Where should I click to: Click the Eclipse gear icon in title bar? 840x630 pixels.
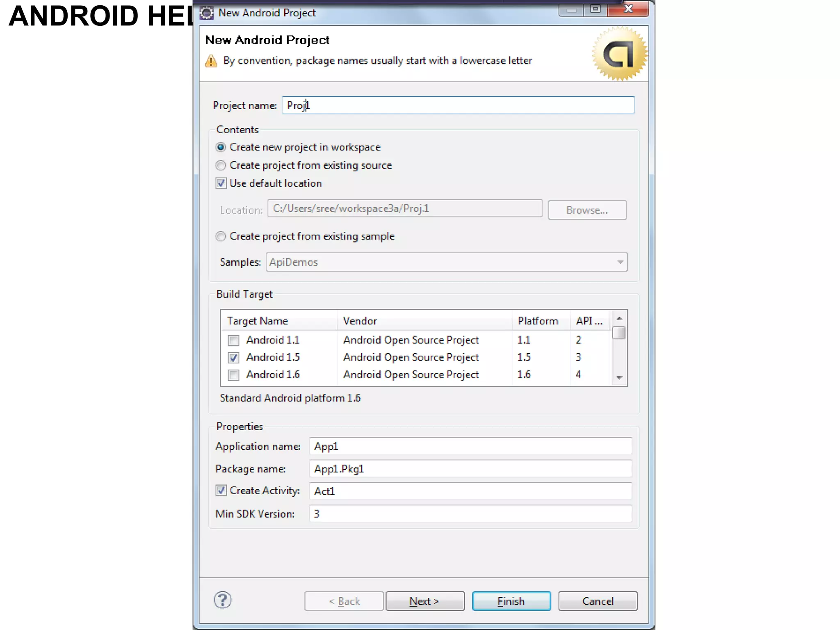click(x=207, y=13)
